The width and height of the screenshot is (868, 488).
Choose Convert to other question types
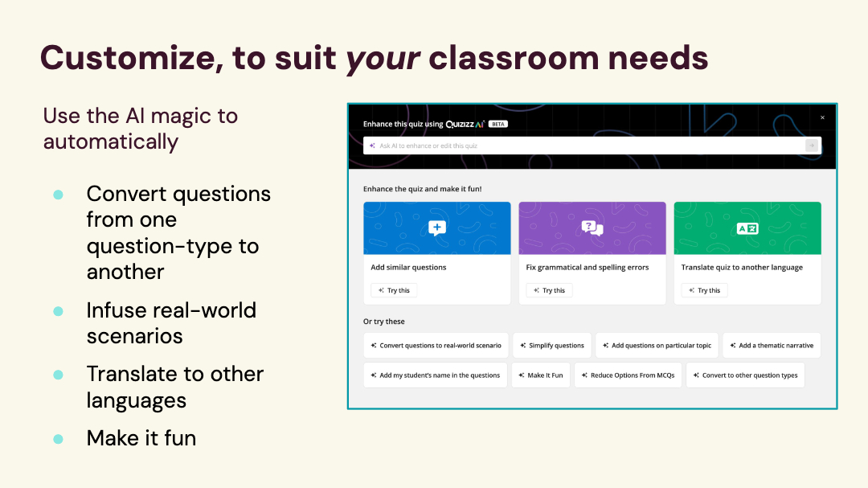tap(745, 375)
